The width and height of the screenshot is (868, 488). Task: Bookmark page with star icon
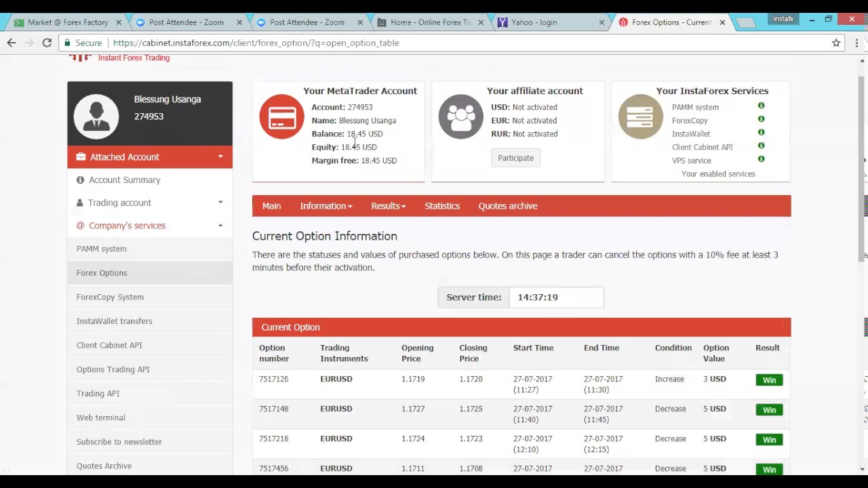(x=836, y=43)
